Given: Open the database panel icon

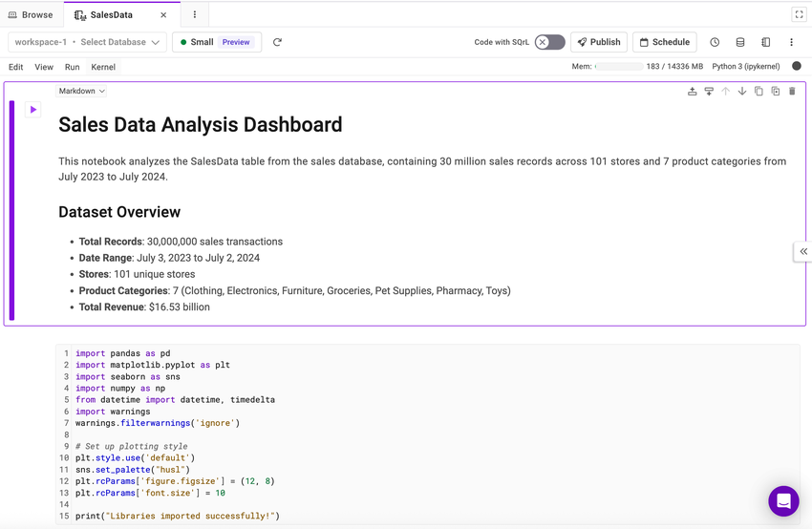Looking at the screenshot, I should [740, 42].
